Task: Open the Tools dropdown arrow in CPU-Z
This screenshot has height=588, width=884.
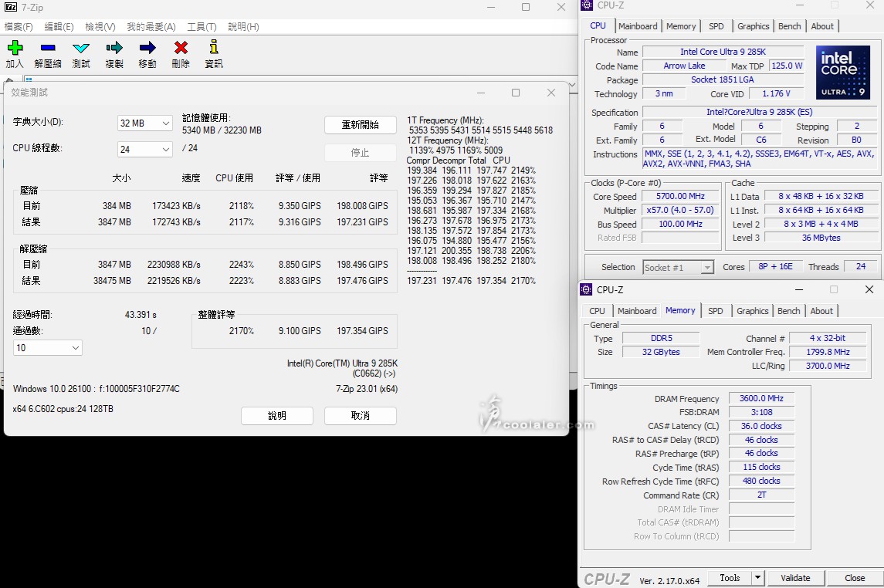Action: coord(757,577)
